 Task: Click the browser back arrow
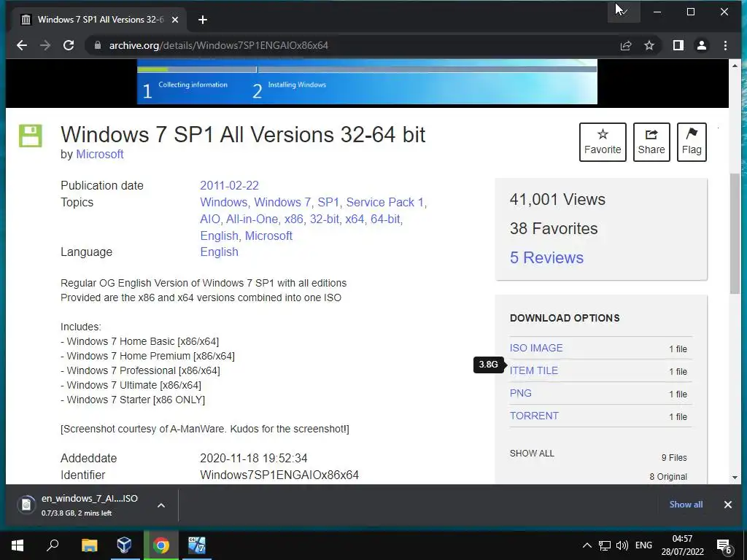click(22, 46)
